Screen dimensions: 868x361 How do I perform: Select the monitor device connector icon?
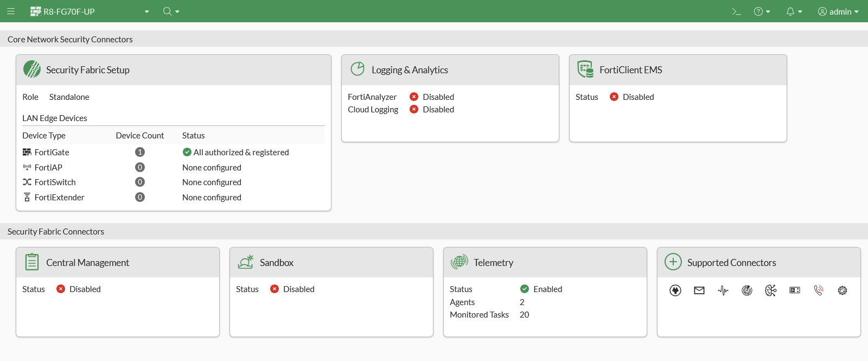(x=795, y=290)
